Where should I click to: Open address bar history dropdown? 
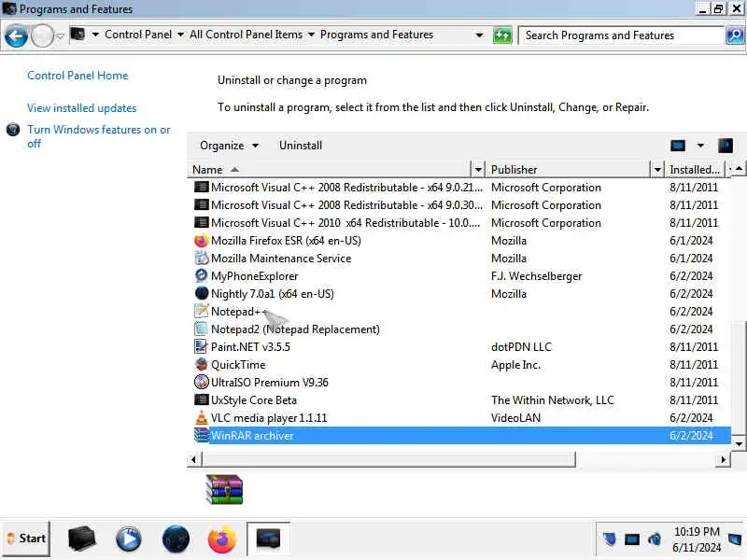[x=479, y=35]
